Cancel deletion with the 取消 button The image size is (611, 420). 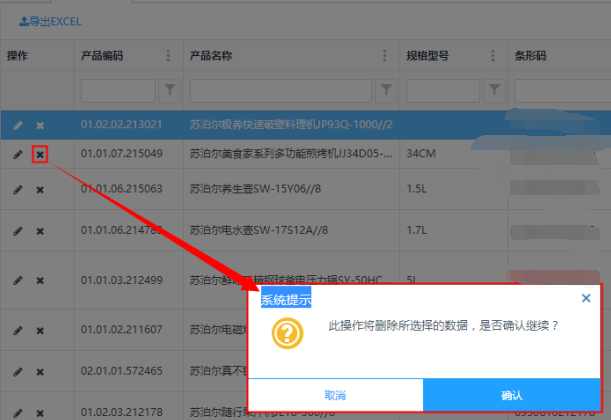click(x=335, y=395)
